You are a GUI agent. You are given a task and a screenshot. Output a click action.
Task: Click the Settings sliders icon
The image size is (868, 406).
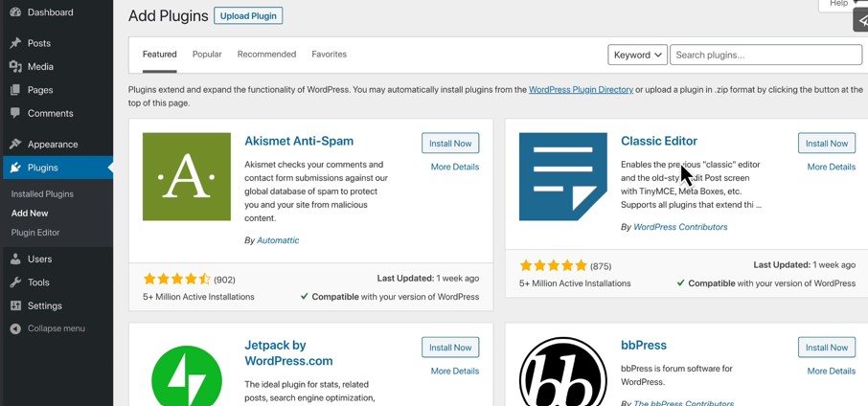15,305
